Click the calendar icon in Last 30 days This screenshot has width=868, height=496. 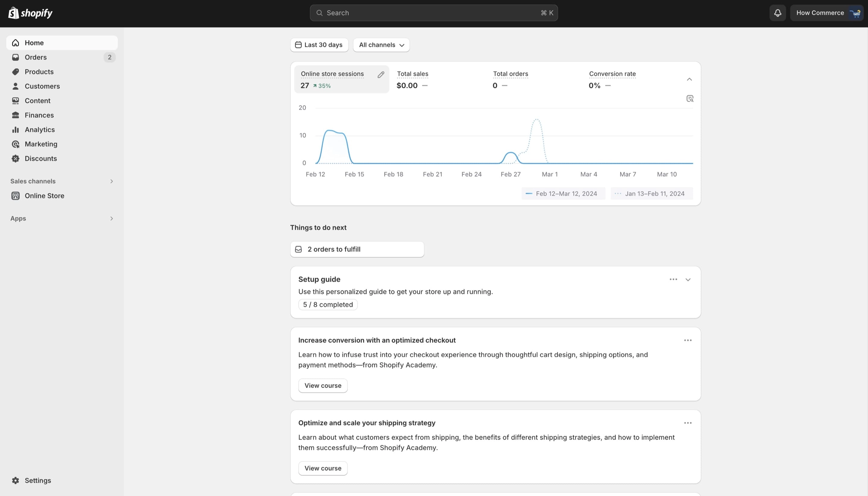pyautogui.click(x=298, y=45)
